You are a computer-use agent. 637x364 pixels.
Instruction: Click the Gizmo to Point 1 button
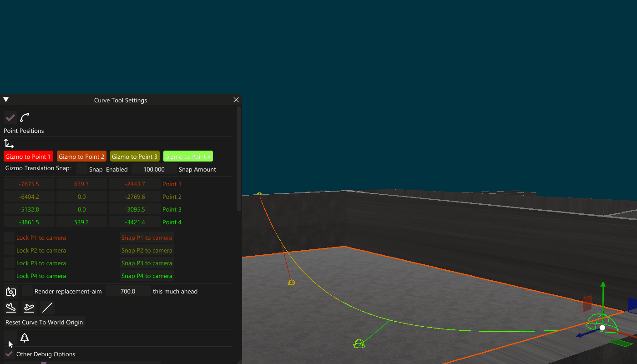28,156
